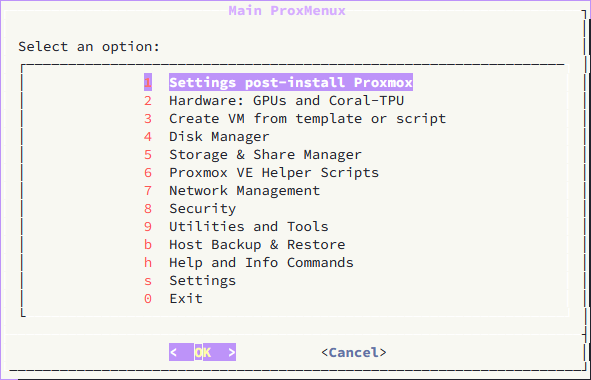The height and width of the screenshot is (380, 591).
Task: Confirm with the OK button
Action: click(202, 352)
